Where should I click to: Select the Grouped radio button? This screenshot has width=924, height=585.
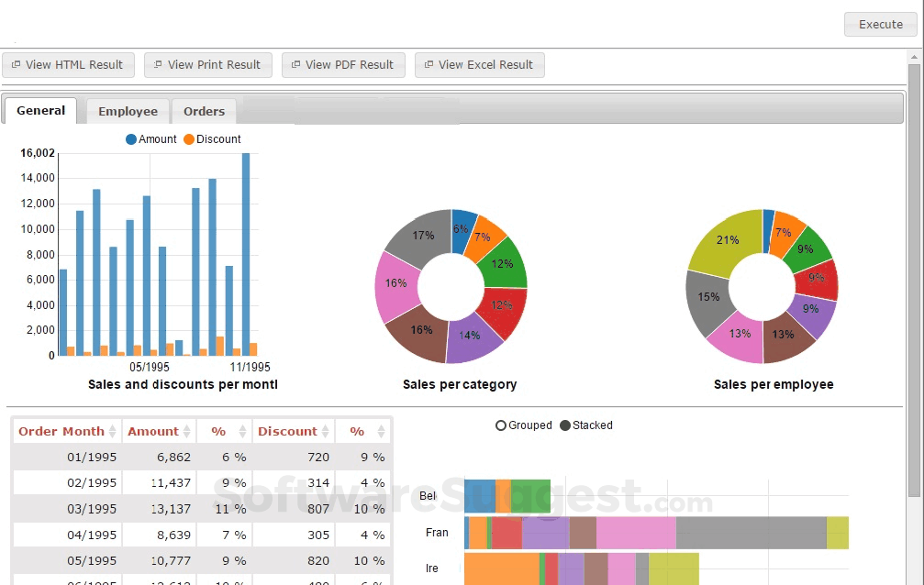click(x=501, y=425)
